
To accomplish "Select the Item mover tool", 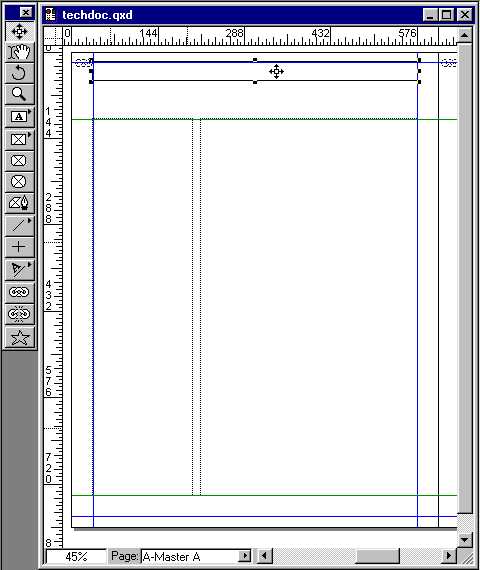I will 20,32.
